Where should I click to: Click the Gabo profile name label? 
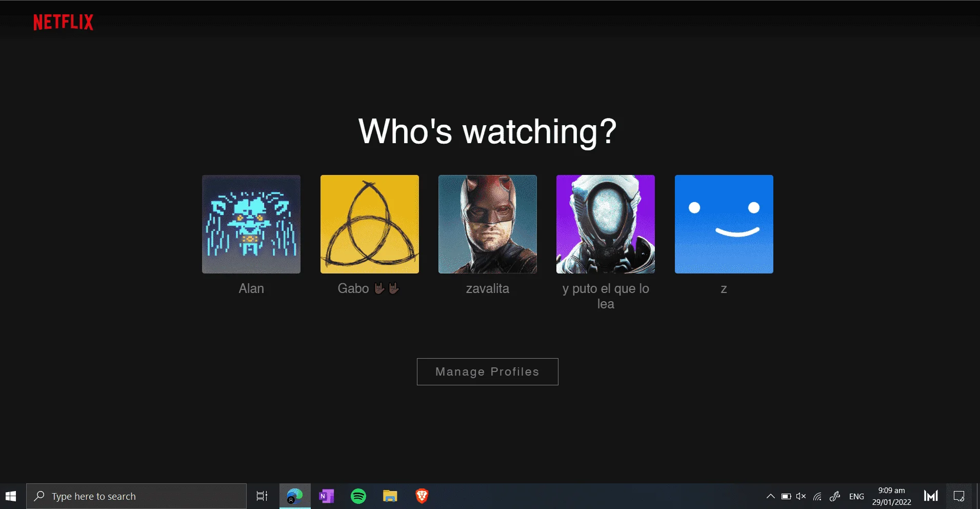[x=369, y=288]
